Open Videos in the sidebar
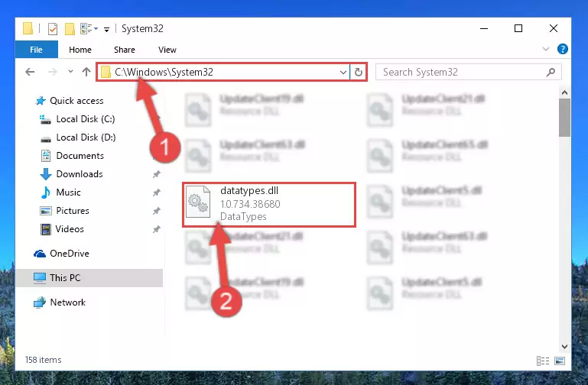This screenshot has height=385, width=588. pyautogui.click(x=70, y=229)
